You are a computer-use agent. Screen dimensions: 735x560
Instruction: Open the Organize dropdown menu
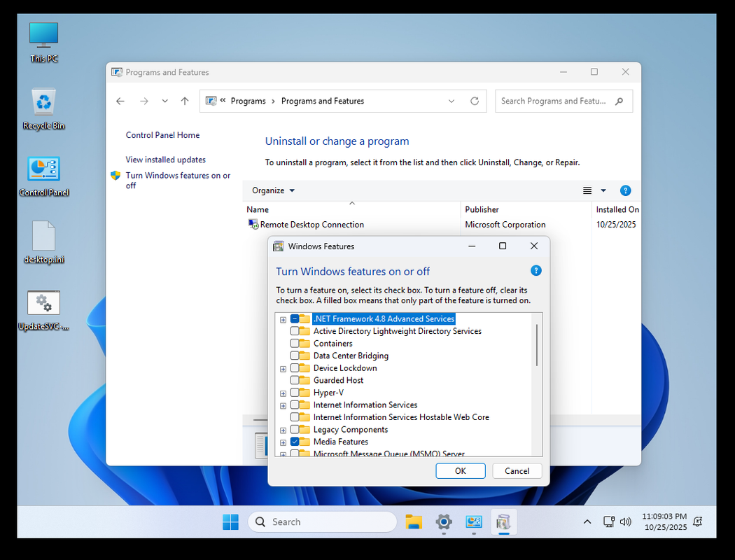tap(273, 190)
